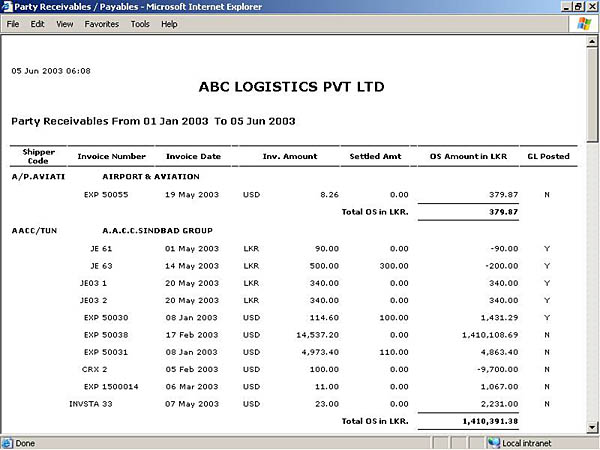Click the OS Amount in LKR header

click(468, 156)
